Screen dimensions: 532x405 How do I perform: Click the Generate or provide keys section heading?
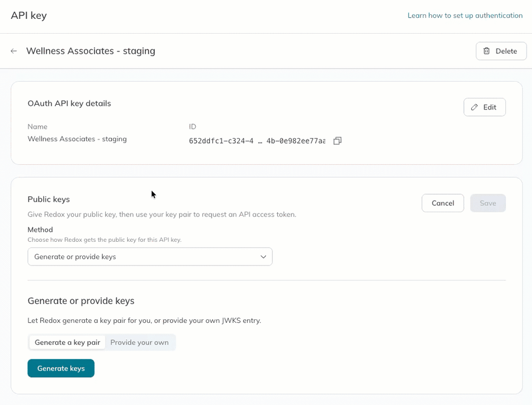tap(81, 301)
